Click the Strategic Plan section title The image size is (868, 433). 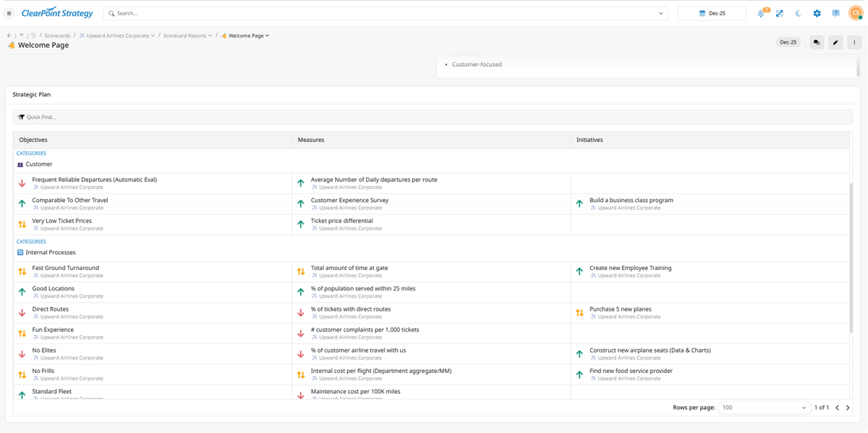coord(32,95)
